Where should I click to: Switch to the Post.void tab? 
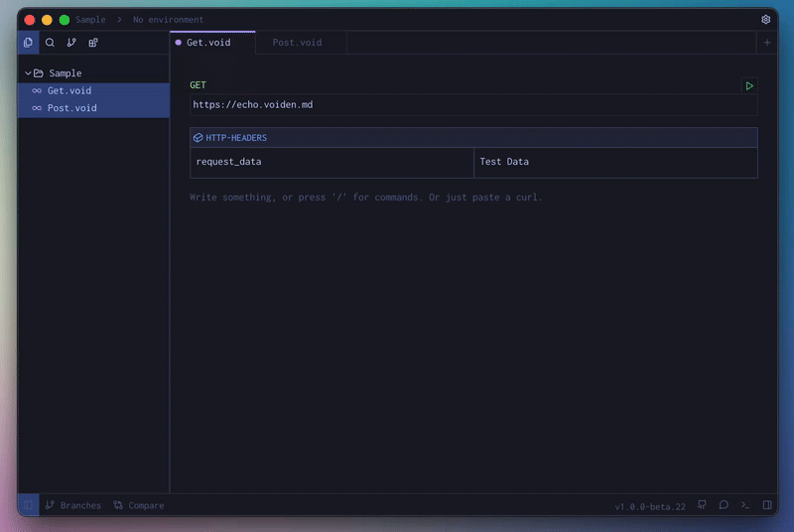[x=301, y=43]
